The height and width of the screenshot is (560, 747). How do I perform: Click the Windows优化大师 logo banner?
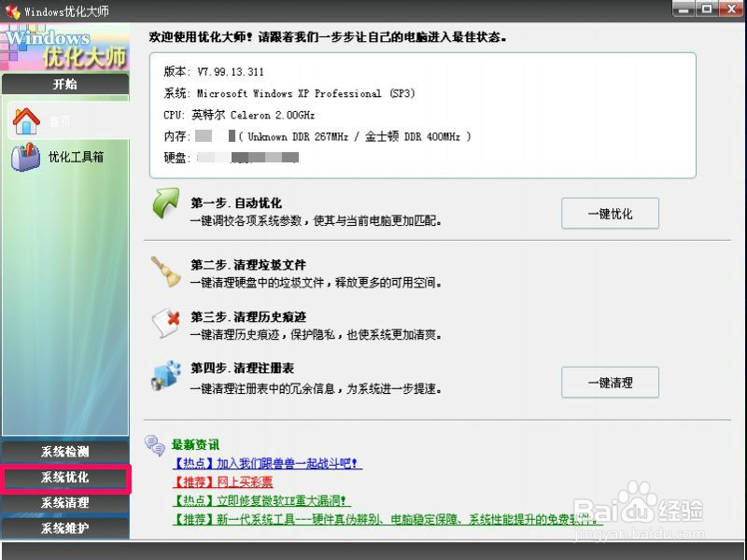63,45
